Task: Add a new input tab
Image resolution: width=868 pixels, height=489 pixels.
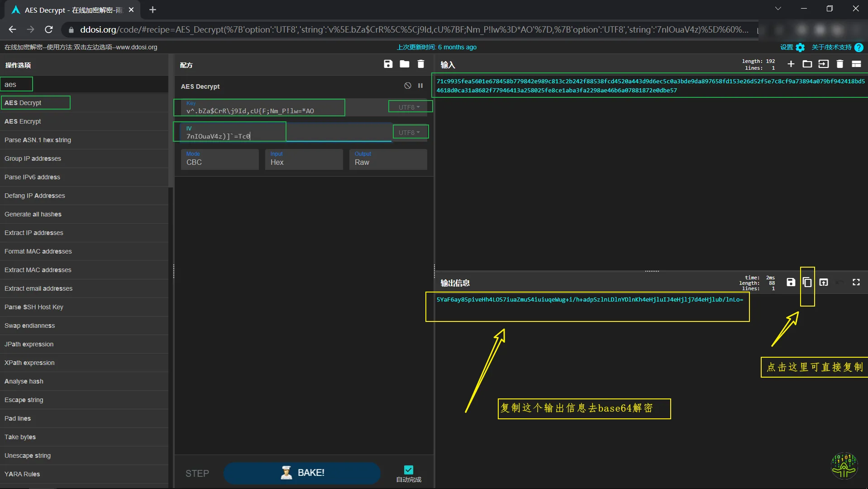Action: pyautogui.click(x=791, y=64)
